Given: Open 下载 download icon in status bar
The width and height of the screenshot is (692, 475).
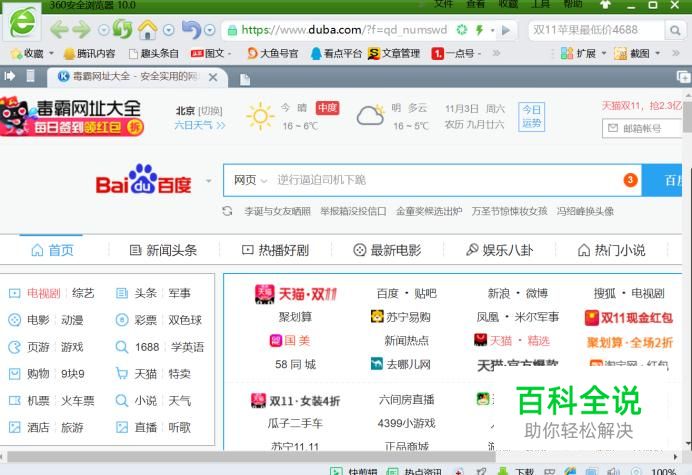Looking at the screenshot, I should (x=503, y=471).
